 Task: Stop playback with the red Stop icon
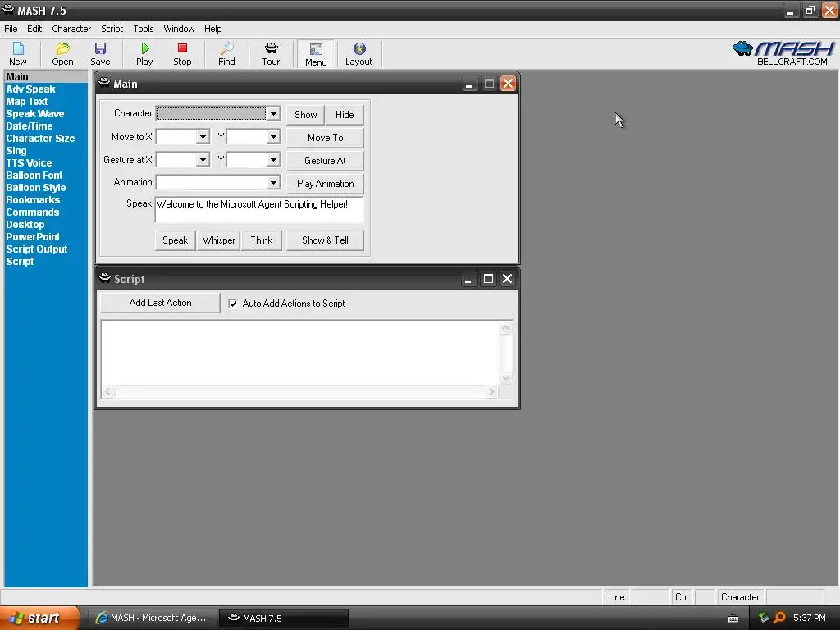click(182, 53)
